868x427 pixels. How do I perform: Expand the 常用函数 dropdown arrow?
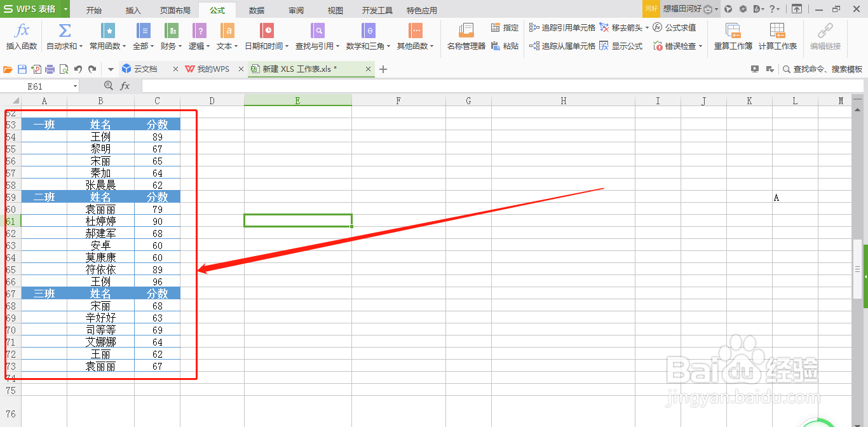pos(125,46)
